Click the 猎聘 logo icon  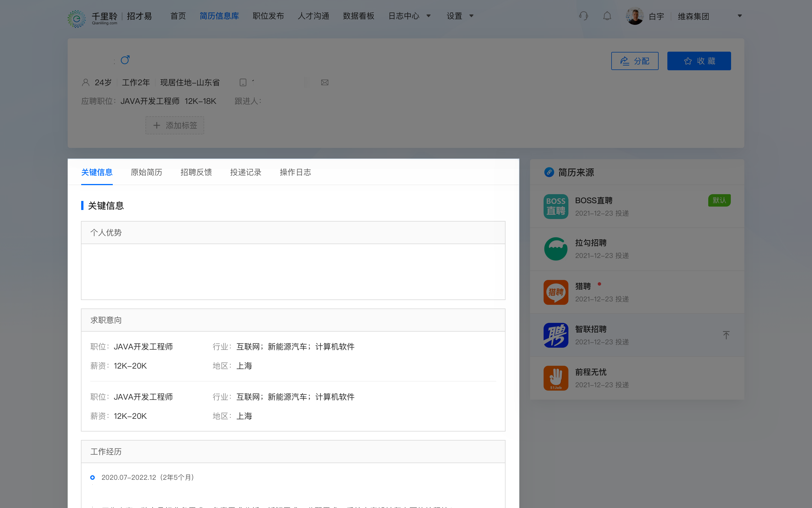[x=556, y=292]
